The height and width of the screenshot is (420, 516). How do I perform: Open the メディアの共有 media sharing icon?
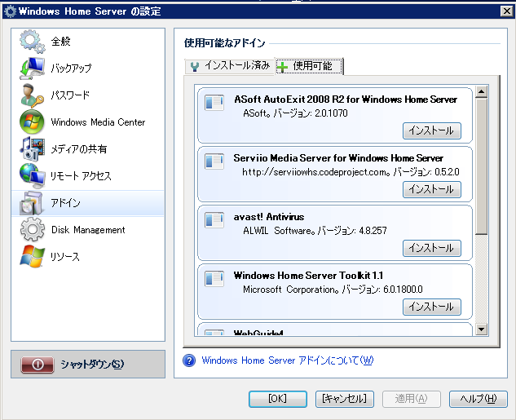click(x=32, y=149)
